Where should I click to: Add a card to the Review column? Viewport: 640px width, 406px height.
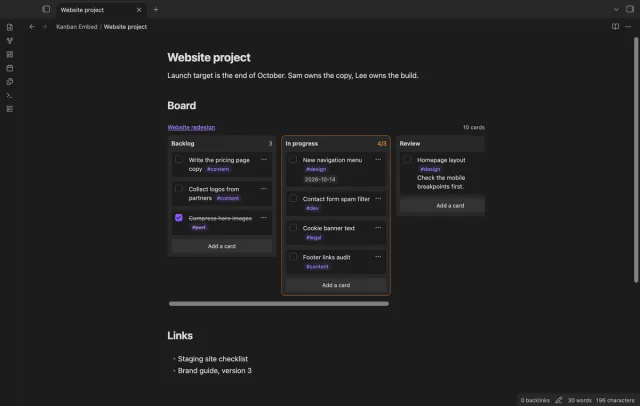(442, 206)
